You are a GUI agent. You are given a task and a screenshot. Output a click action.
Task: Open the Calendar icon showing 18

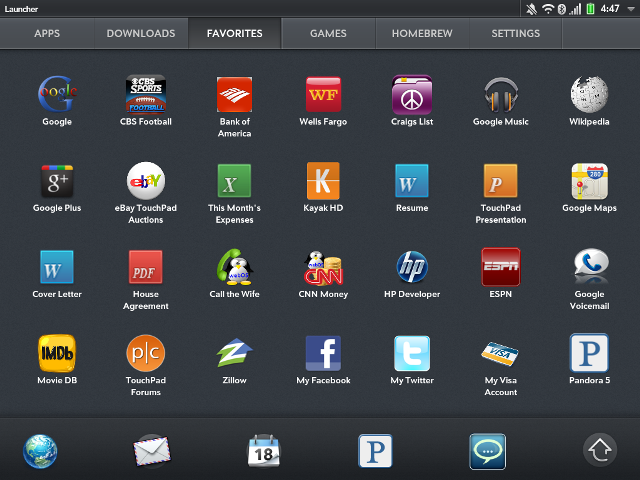coord(264,451)
